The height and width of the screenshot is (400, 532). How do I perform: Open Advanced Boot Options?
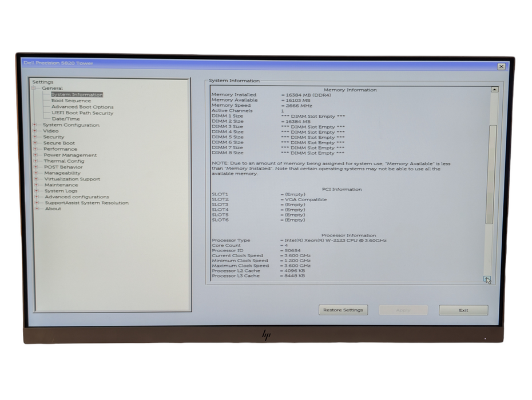coord(82,107)
